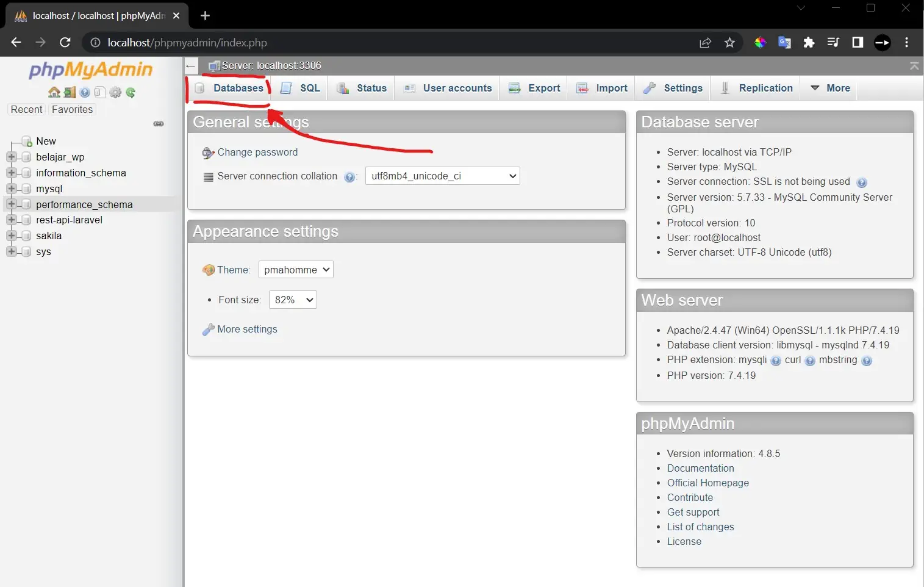The image size is (924, 587).
Task: Select the sakila database name
Action: 49,236
